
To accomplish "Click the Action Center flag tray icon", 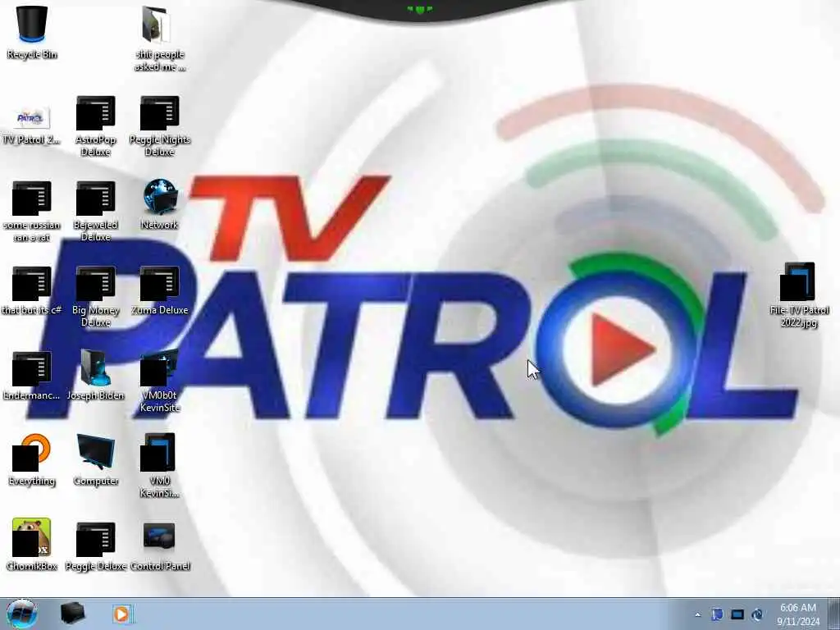I will pyautogui.click(x=717, y=614).
